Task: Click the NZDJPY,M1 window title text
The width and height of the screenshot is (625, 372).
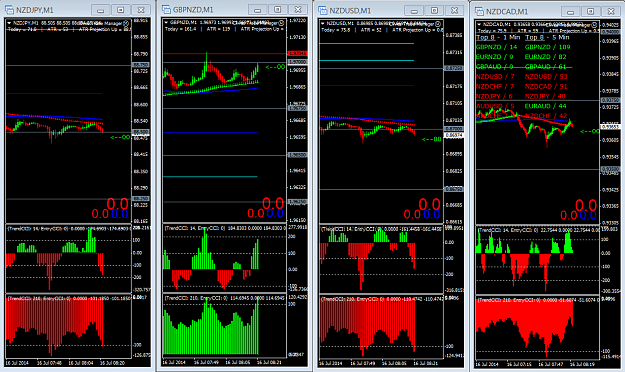Action: (x=35, y=10)
